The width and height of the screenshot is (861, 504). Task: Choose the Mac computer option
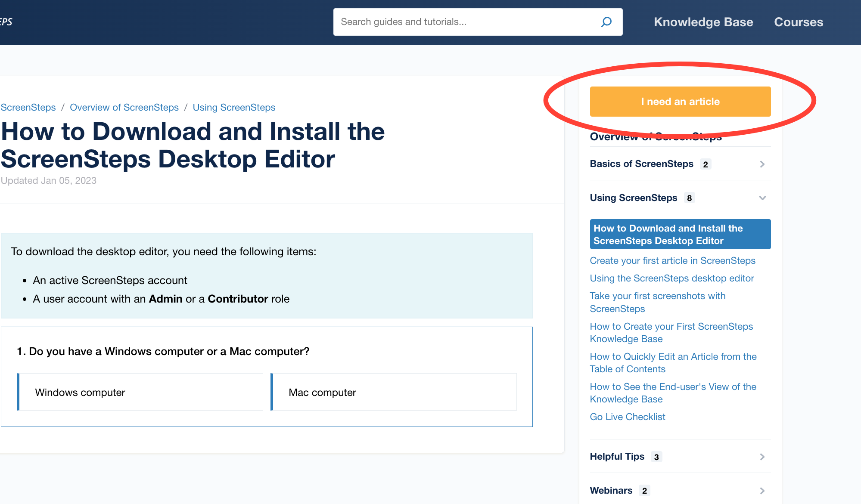pos(394,392)
